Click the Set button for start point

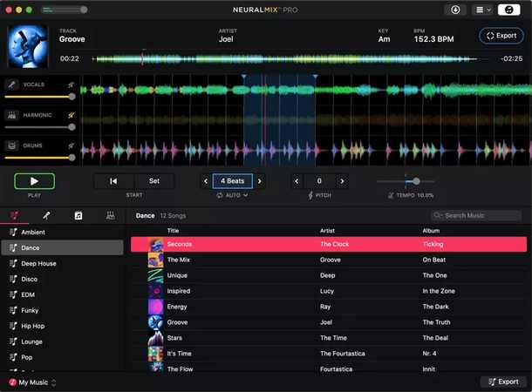(x=154, y=181)
